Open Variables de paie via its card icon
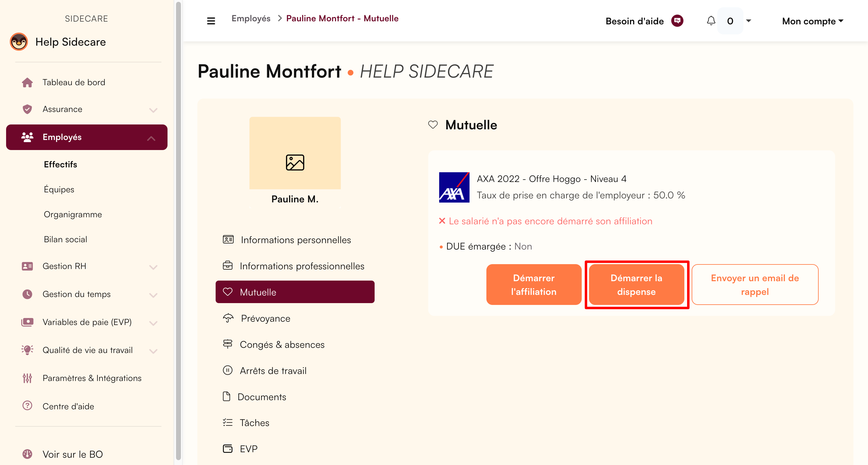Screen dimensions: 868x465 (x=27, y=322)
